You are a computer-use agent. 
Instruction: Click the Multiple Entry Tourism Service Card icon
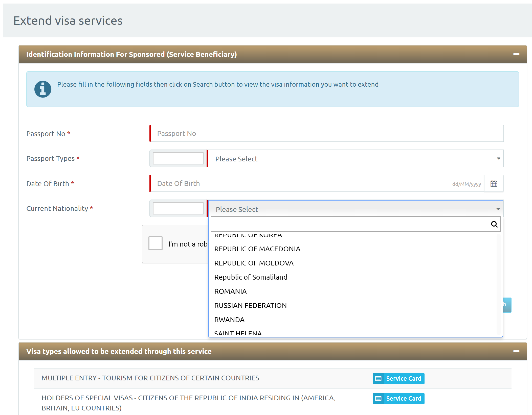pos(378,379)
